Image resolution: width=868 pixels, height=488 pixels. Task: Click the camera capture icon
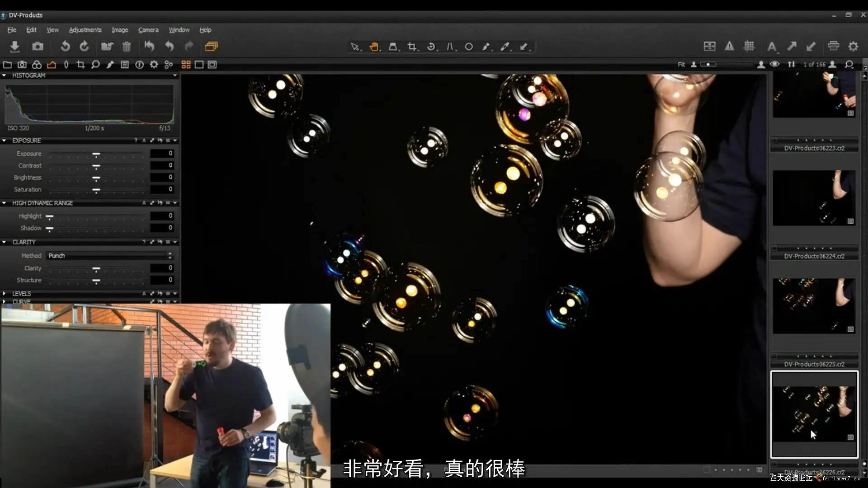(38, 47)
